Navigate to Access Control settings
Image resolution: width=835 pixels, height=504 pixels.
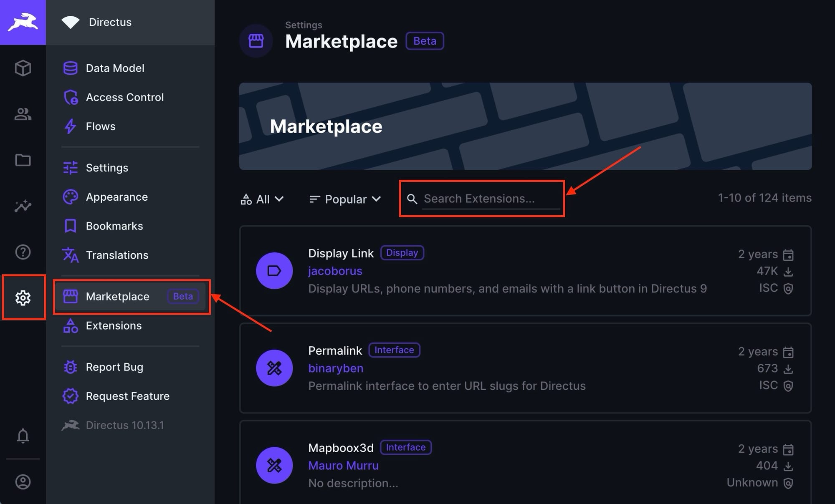[x=125, y=97]
